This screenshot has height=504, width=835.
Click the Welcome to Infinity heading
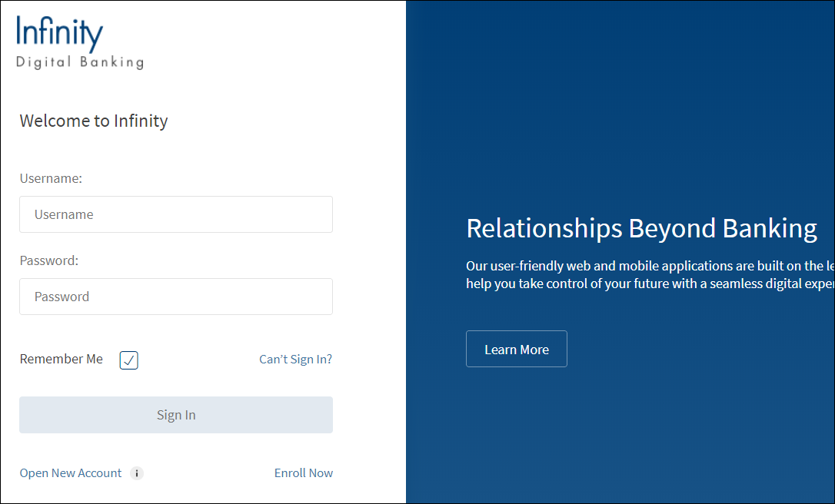[x=94, y=121]
